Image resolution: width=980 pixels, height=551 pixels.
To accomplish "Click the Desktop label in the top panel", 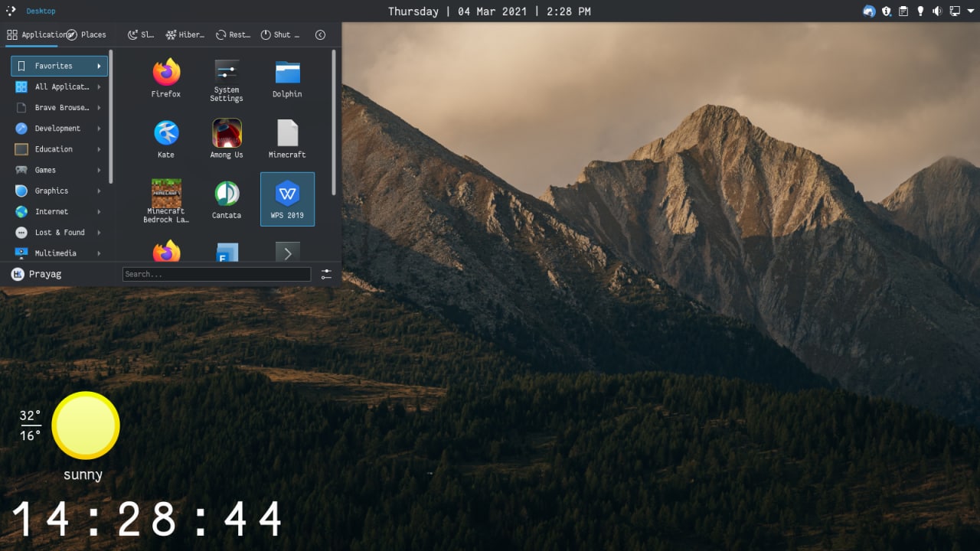I will click(41, 11).
